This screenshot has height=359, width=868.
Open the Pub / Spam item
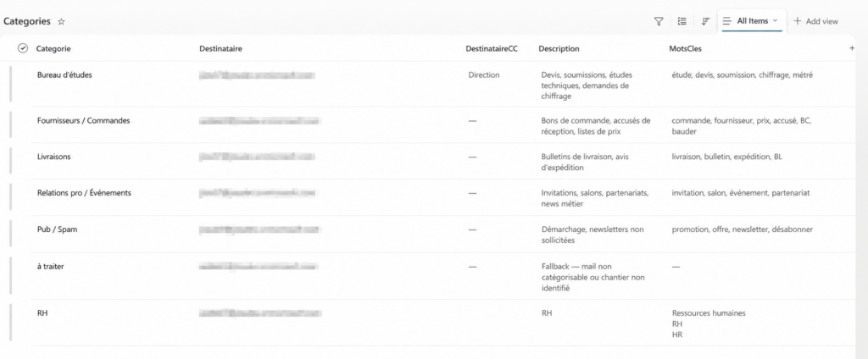(x=57, y=229)
